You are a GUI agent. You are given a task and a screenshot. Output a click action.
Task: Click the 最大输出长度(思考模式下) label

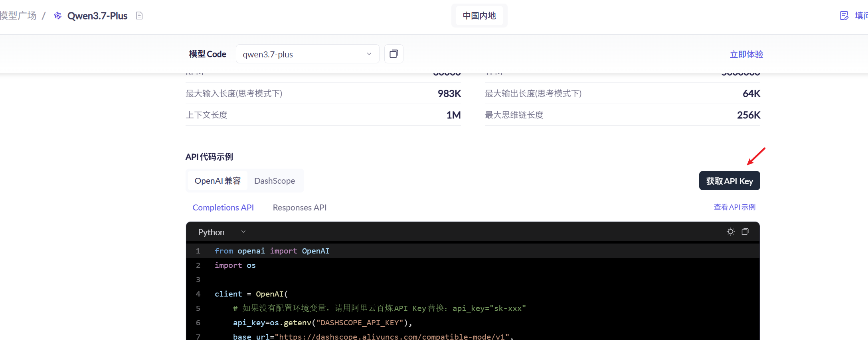(533, 93)
